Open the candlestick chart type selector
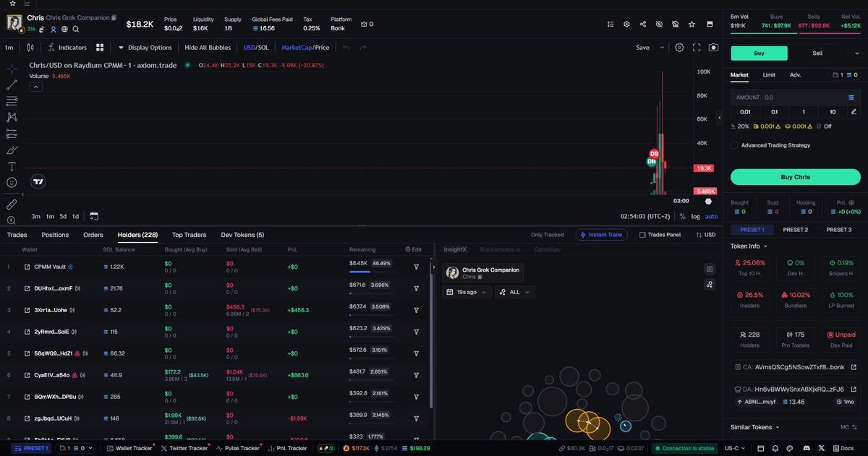The width and height of the screenshot is (868, 456). [30, 48]
